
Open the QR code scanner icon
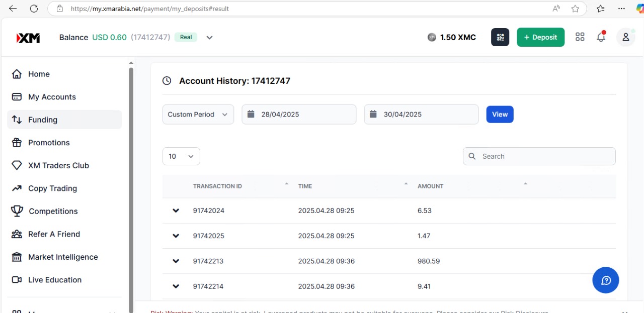pos(500,37)
